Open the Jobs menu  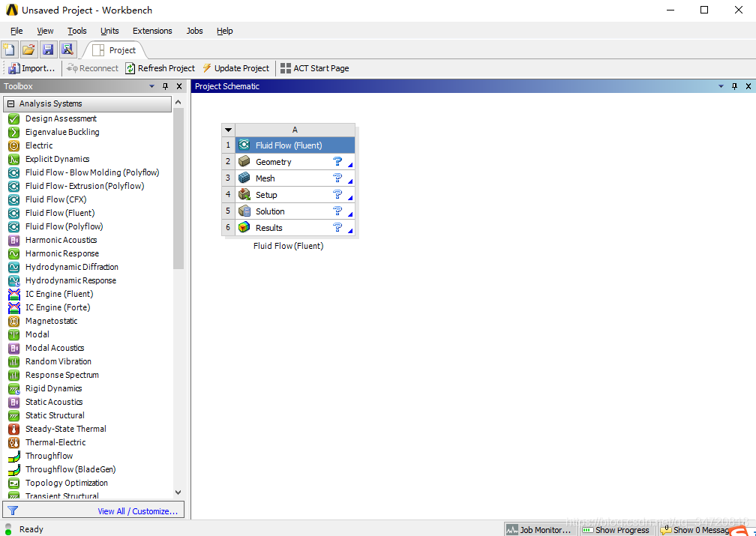[x=194, y=31]
